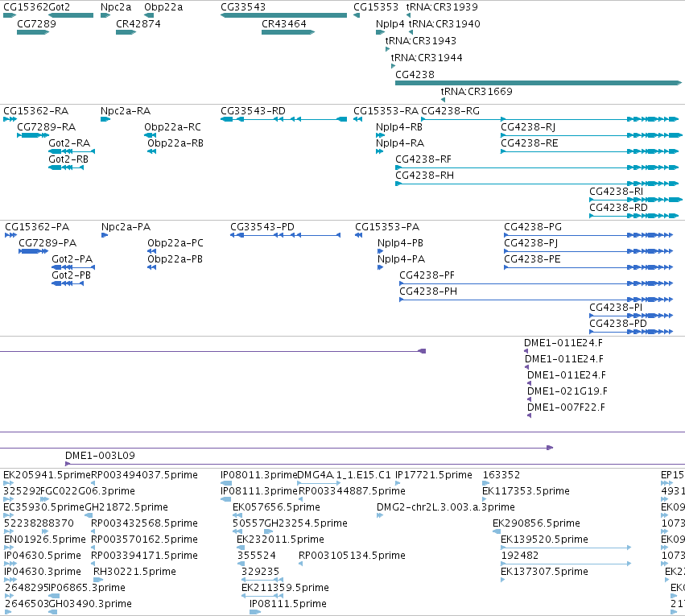Select the Obp22a-RB transcript label

[x=175, y=143]
